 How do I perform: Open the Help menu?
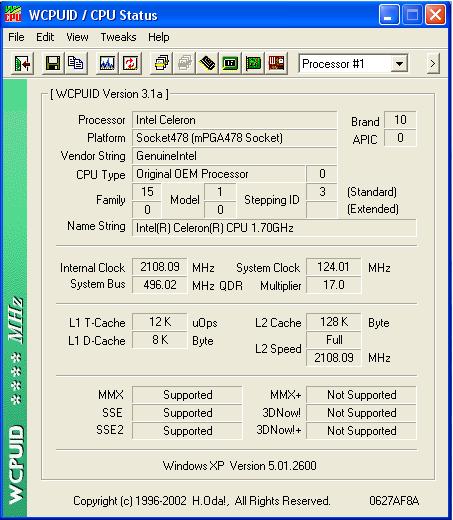pos(159,37)
